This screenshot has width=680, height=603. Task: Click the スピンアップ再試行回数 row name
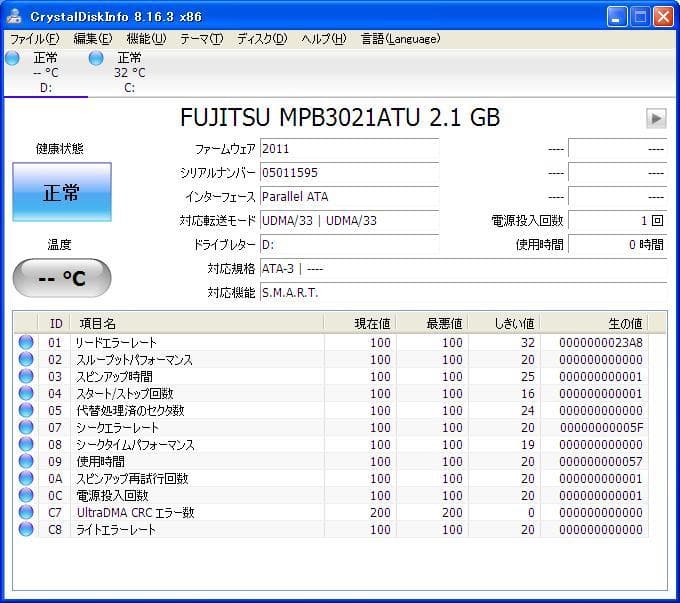(x=132, y=478)
